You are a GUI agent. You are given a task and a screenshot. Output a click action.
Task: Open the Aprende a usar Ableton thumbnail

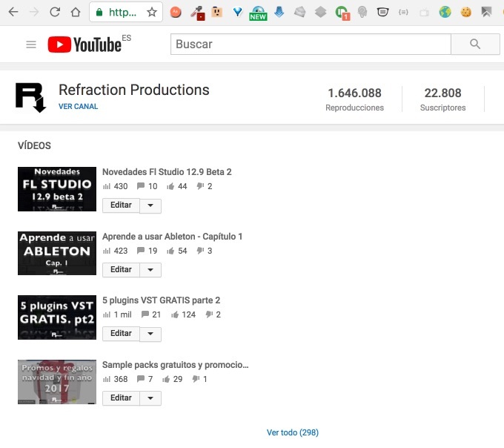pos(57,253)
